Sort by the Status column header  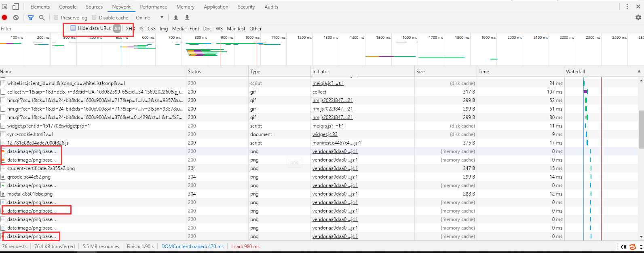pyautogui.click(x=217, y=71)
